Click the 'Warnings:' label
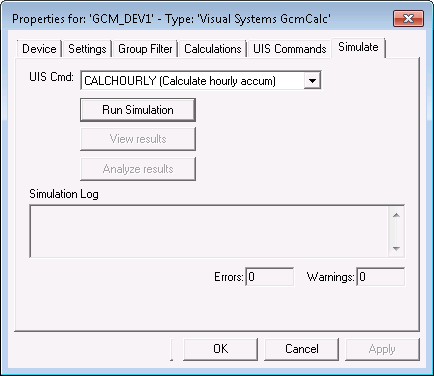This screenshot has height=376, width=434. click(330, 277)
